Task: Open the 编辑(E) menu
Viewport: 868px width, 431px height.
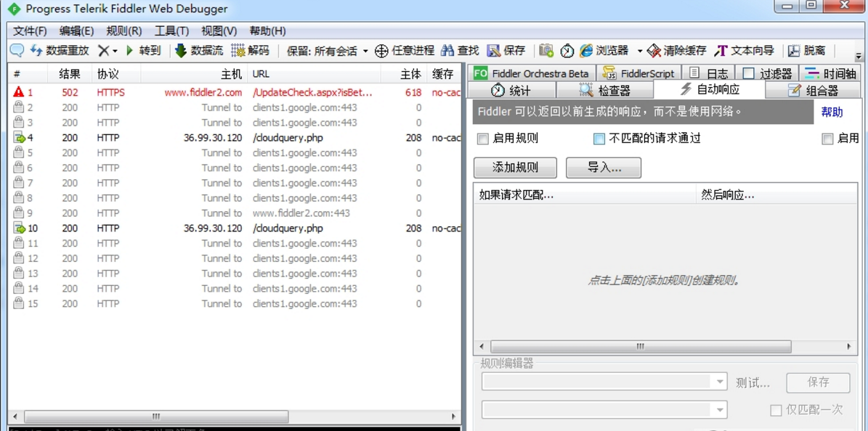Action: (76, 31)
